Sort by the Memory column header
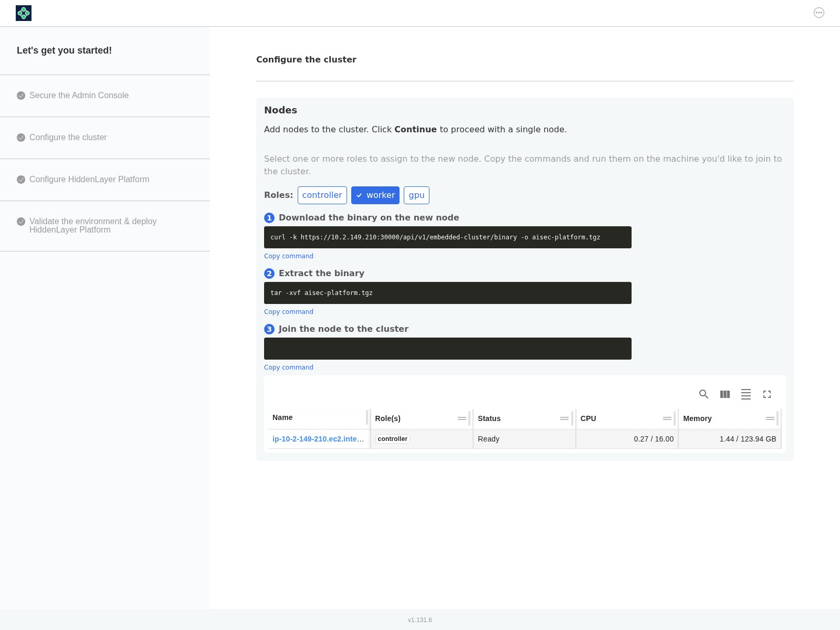Screen dimensions: 840x630 point(697,418)
